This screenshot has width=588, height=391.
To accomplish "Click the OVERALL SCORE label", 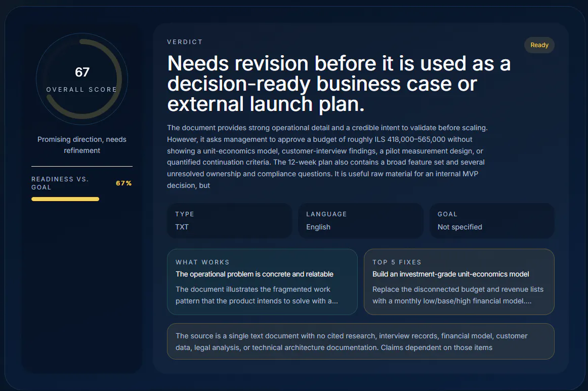I will (82, 90).
